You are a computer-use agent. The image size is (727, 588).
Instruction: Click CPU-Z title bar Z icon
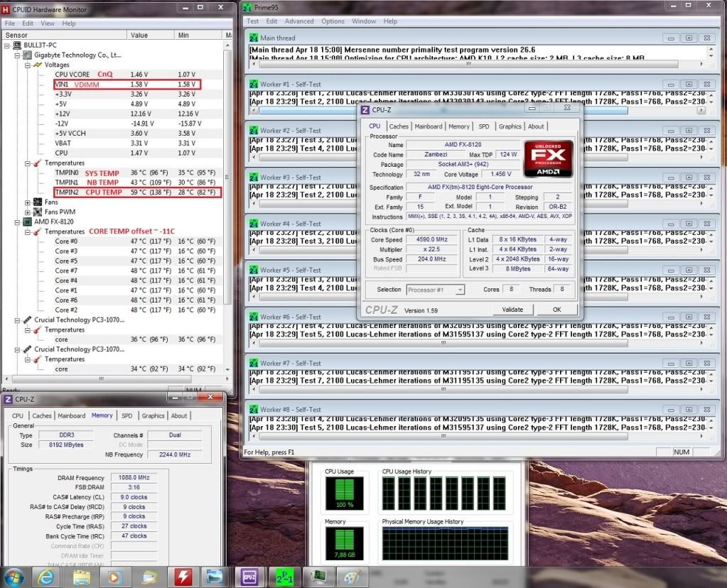coord(365,110)
